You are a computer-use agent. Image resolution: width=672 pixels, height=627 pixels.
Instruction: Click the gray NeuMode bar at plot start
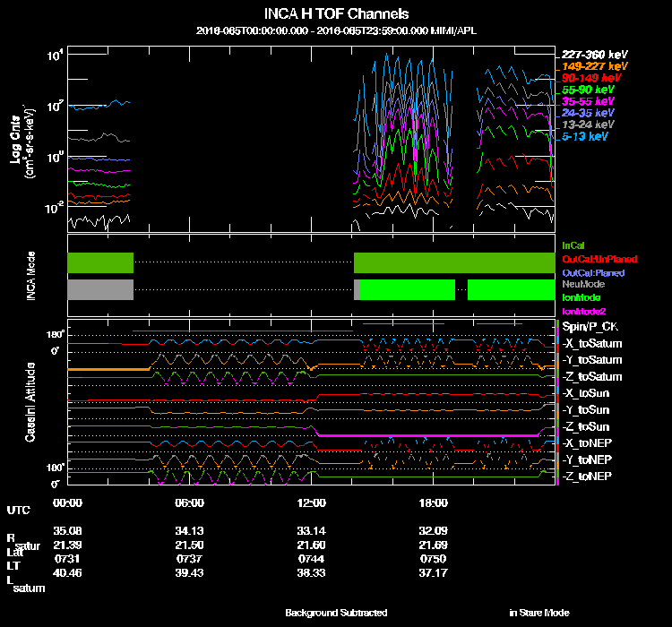pos(99,289)
